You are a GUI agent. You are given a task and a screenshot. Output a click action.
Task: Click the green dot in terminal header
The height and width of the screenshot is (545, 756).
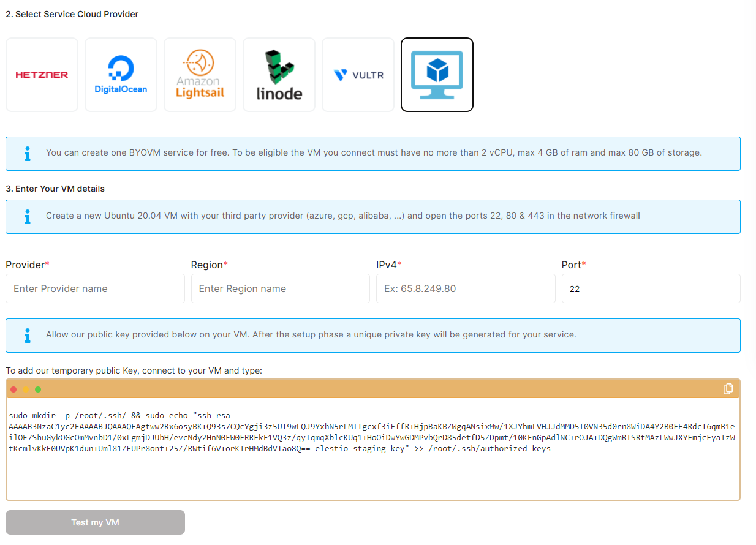click(38, 389)
